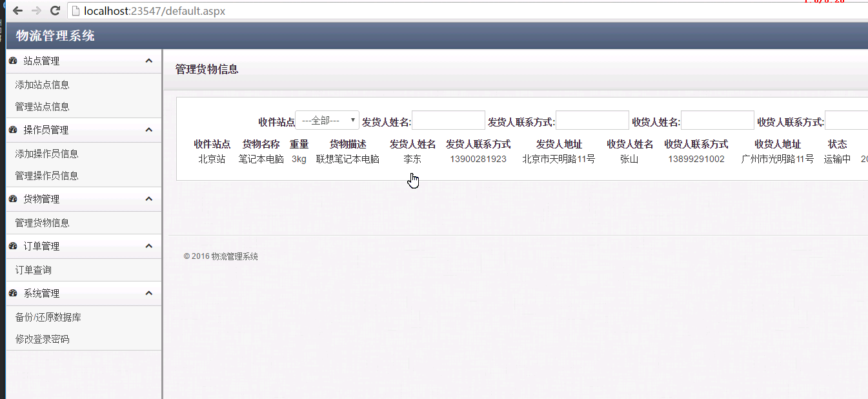Screen dimensions: 868x399
Task: Reload the page with refresh icon
Action: (55, 11)
